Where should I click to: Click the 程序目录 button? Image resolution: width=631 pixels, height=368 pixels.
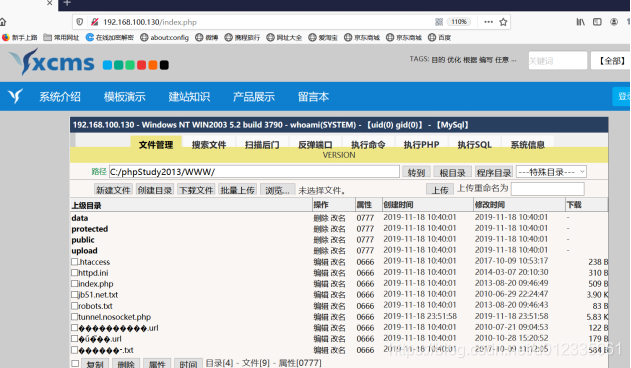[x=493, y=172]
